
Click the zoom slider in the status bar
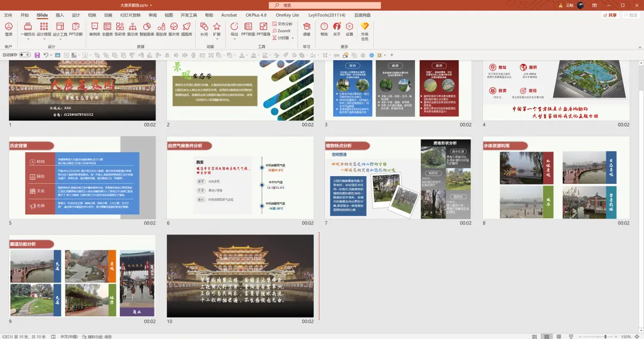pos(599,337)
